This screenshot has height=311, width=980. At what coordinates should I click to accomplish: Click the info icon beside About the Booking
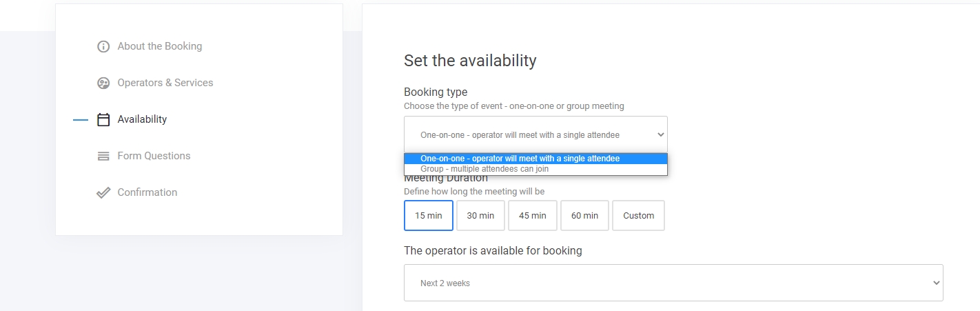tap(103, 47)
